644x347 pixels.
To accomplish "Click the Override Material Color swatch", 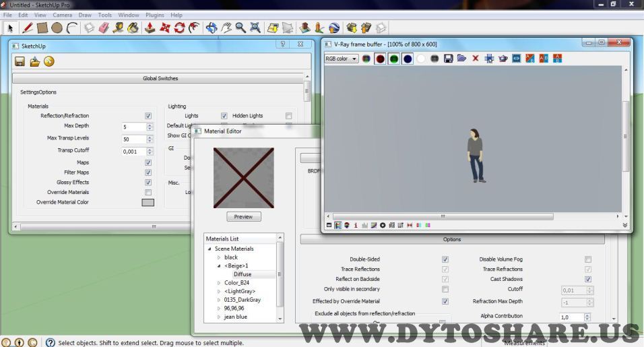I will coord(148,202).
